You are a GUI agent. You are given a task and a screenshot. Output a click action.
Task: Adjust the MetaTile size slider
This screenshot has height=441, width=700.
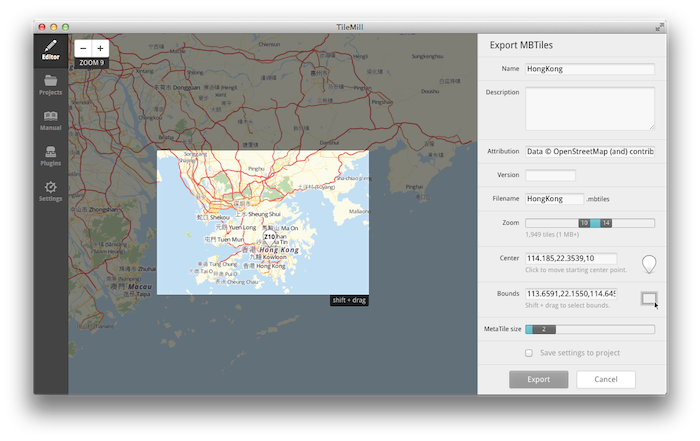[589, 329]
